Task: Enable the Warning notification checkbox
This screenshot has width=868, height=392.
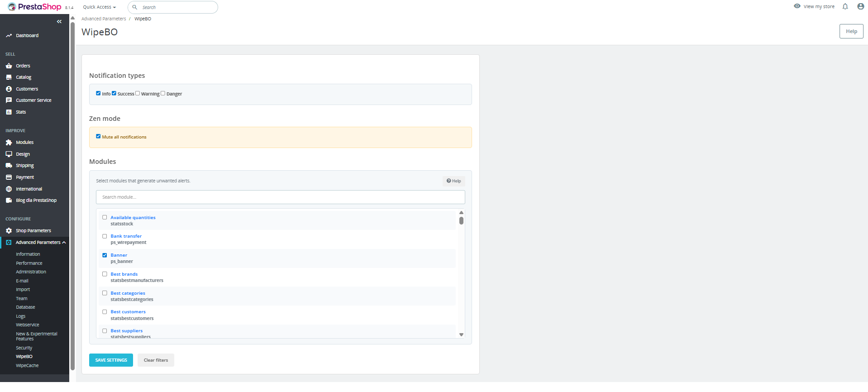Action: 138,94
